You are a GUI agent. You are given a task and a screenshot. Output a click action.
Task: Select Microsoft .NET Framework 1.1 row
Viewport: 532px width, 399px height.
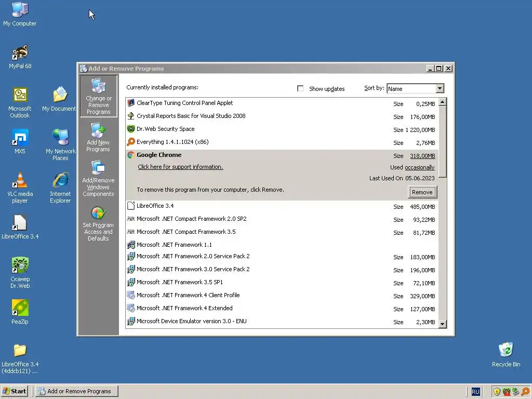[x=282, y=245]
